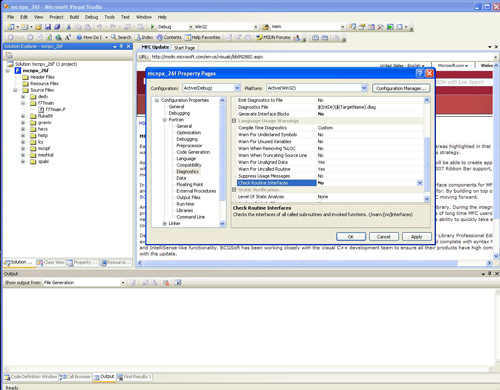This screenshot has width=500, height=390.
Task: Open the Tools menu
Action: point(109,17)
